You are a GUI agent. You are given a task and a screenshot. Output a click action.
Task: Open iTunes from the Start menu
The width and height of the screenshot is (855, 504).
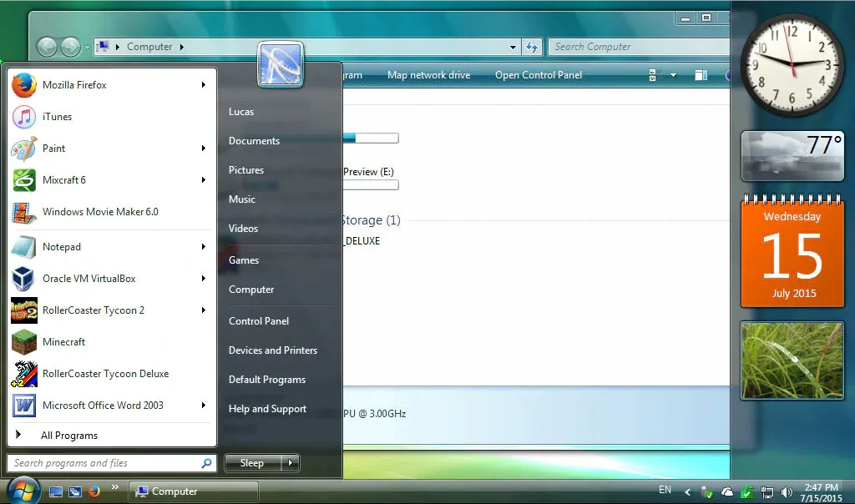pos(112,117)
